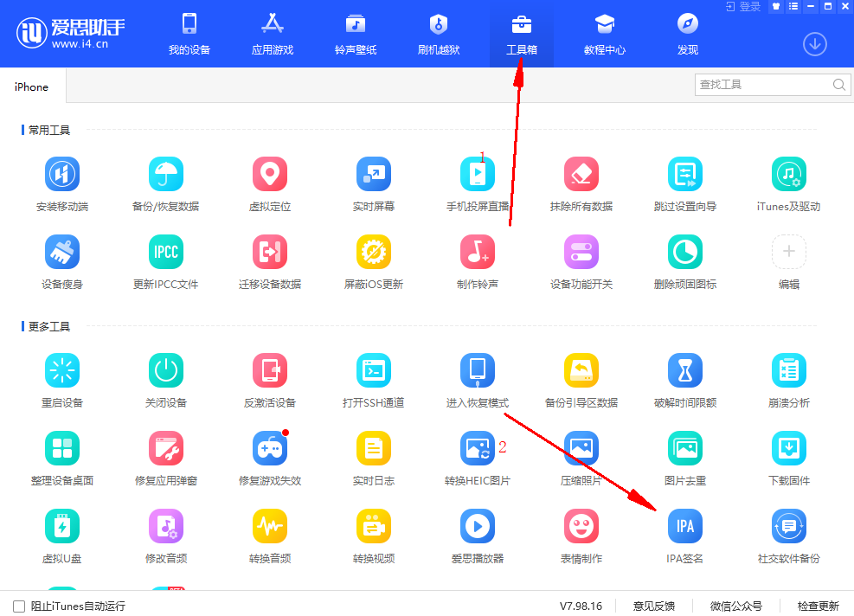Open 实时屏幕 tool
The height and width of the screenshot is (616, 854).
point(374,174)
